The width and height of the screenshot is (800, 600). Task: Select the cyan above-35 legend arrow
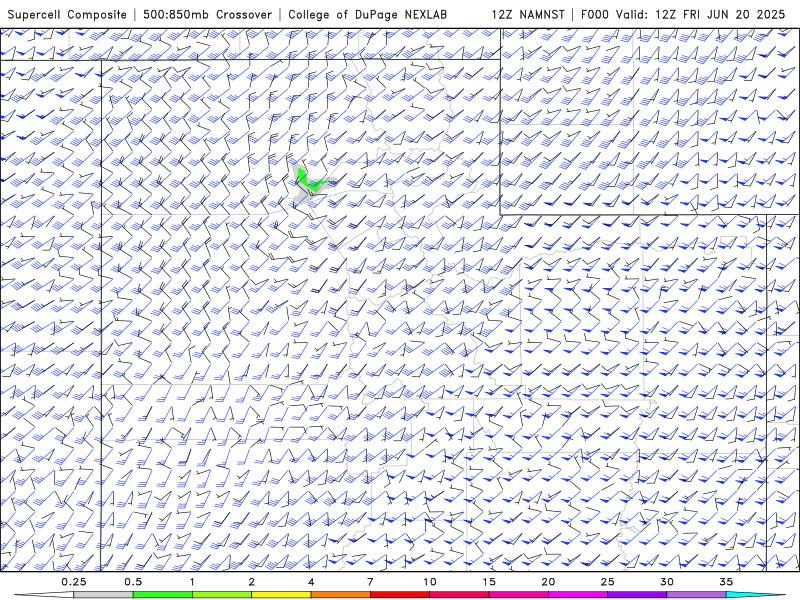pos(755,595)
